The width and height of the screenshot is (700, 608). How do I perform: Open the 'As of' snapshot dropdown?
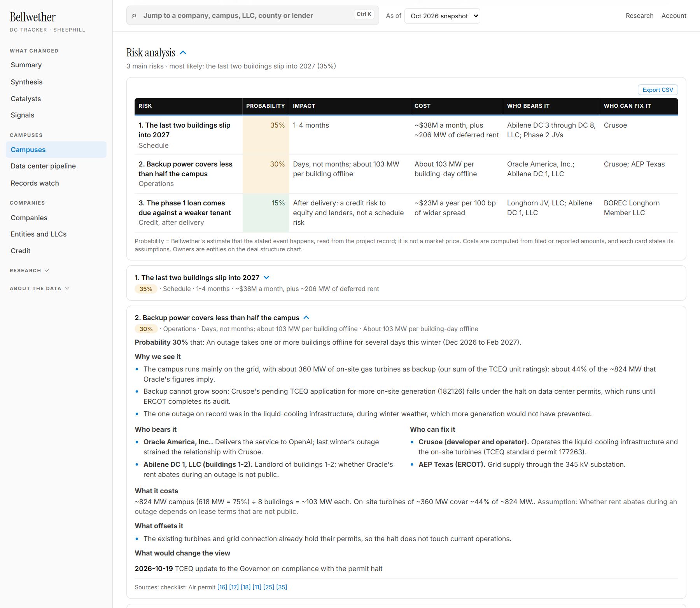pos(442,16)
